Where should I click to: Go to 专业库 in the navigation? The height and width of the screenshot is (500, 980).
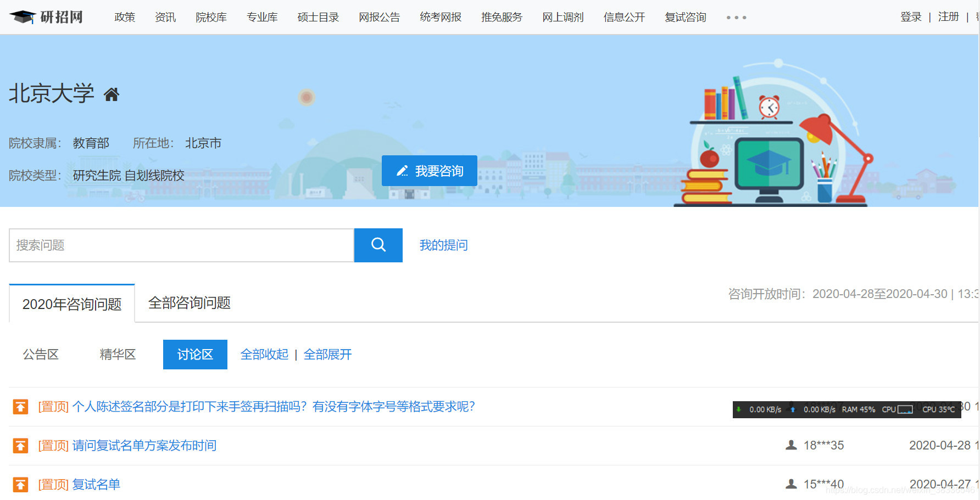click(262, 17)
